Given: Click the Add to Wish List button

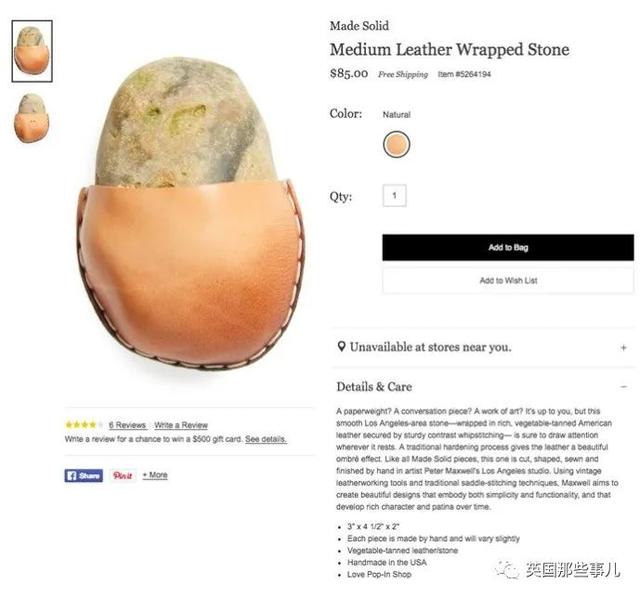Looking at the screenshot, I should [x=508, y=280].
